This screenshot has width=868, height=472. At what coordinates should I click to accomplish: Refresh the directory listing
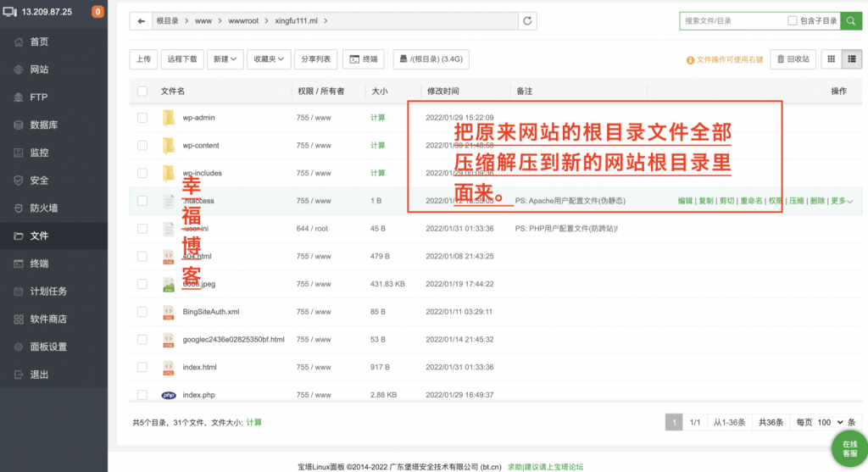[527, 21]
